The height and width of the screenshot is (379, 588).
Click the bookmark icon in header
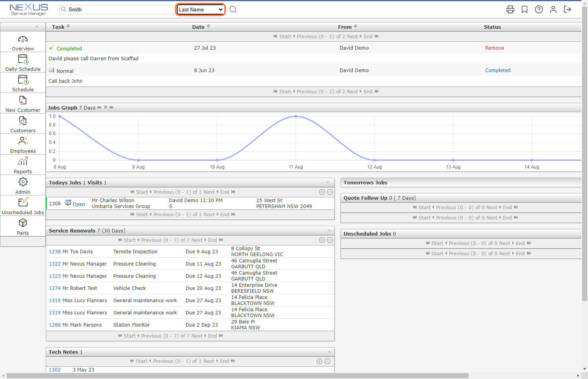525,9
